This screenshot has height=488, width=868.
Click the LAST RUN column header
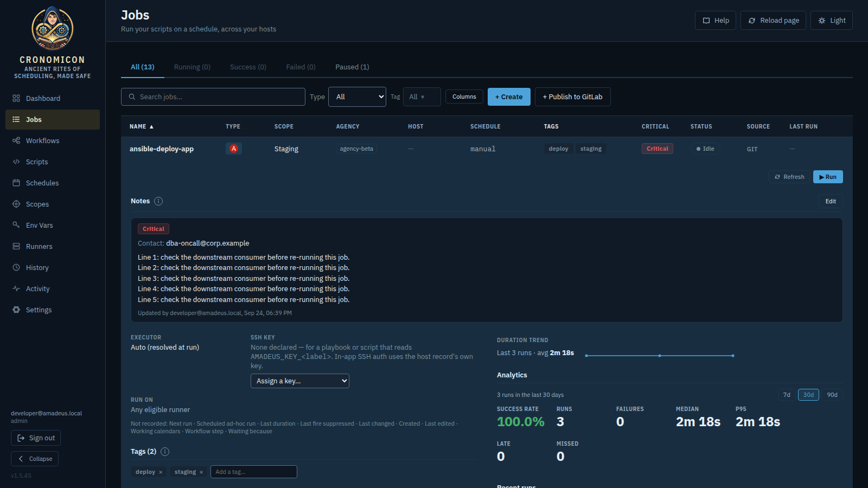pyautogui.click(x=803, y=127)
